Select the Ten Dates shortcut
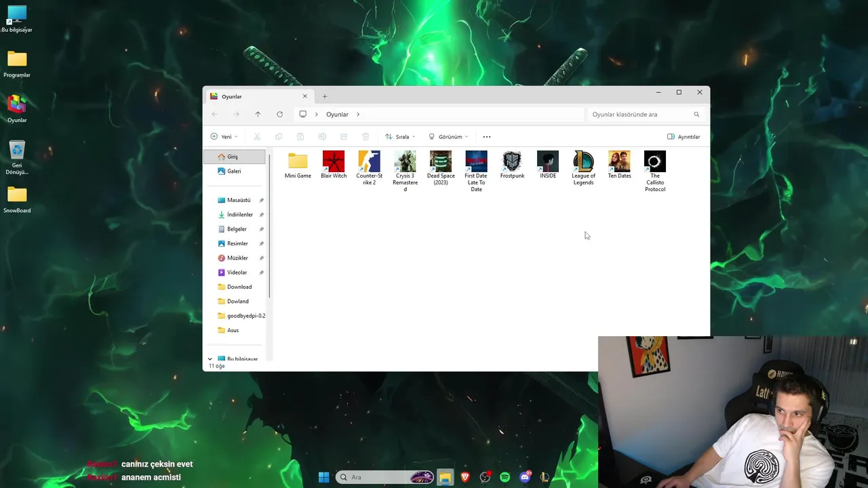Screen dimensions: 868x488 (x=619, y=165)
